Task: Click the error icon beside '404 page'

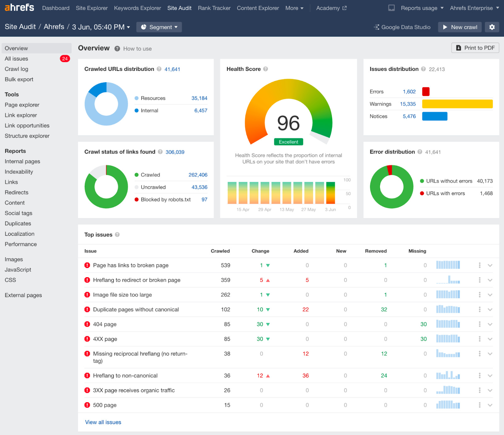Action: click(87, 324)
